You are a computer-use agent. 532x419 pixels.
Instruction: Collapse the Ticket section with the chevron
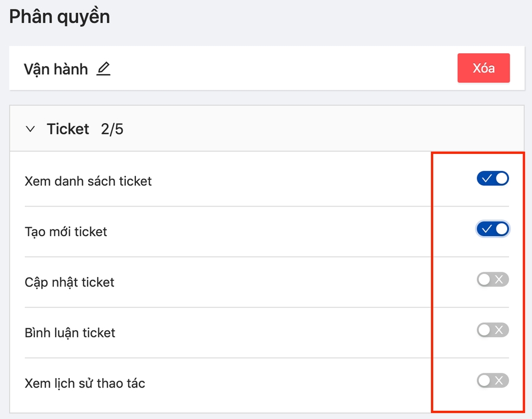click(31, 129)
